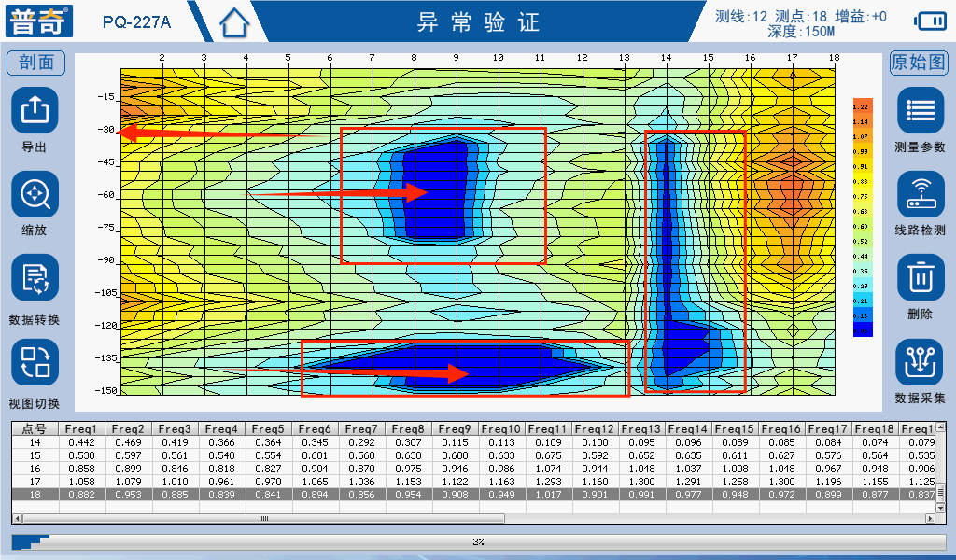Open Measurement Parameters (测量参数) icon
The image size is (956, 560).
coord(920,111)
